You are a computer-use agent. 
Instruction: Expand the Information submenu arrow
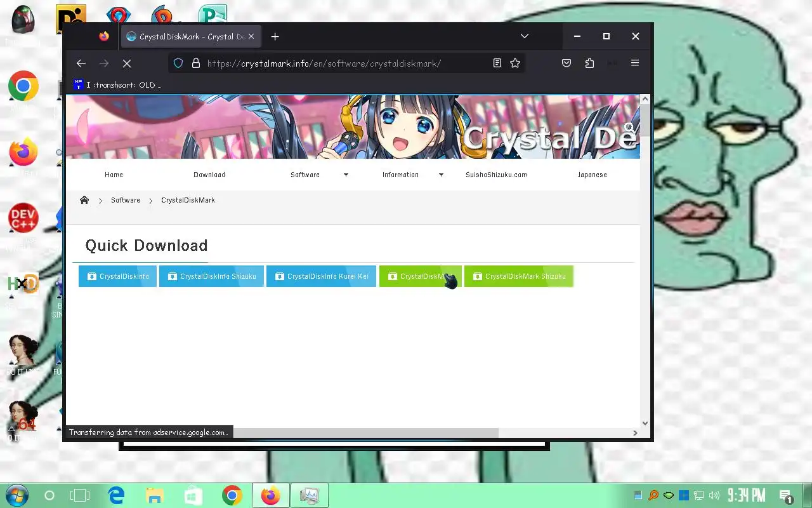point(441,175)
